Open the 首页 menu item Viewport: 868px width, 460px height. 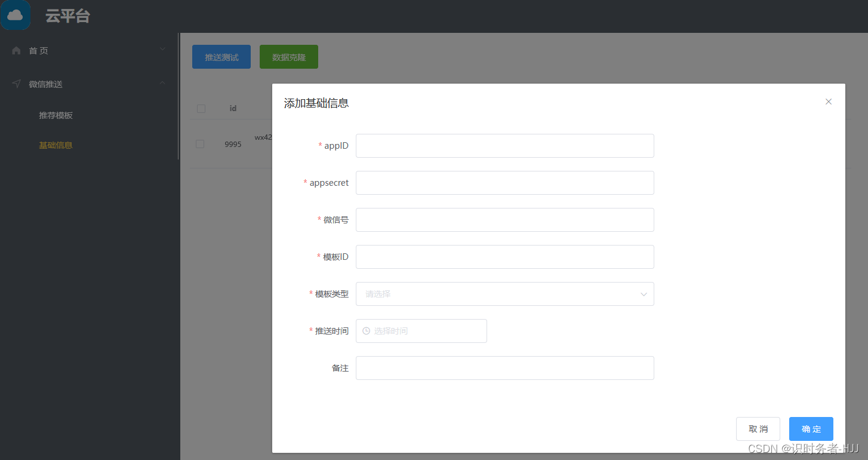90,51
